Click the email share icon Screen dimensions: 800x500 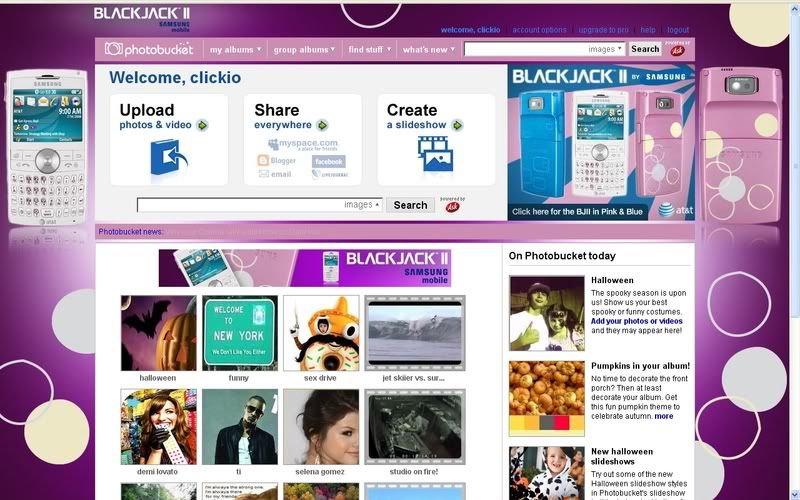click(275, 174)
